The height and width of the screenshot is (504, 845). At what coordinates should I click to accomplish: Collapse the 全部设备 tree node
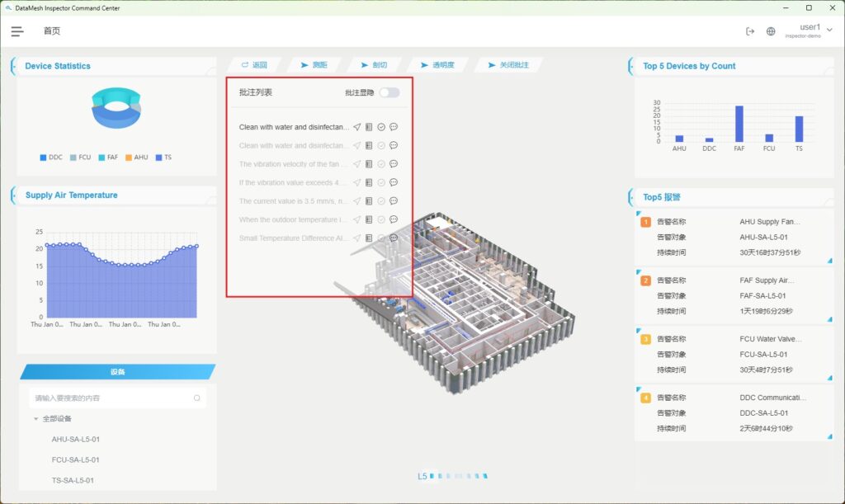tap(35, 419)
